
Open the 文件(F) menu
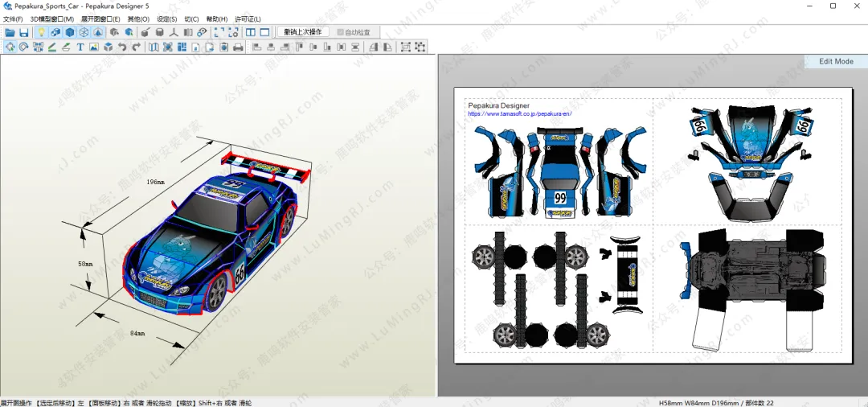pos(13,18)
